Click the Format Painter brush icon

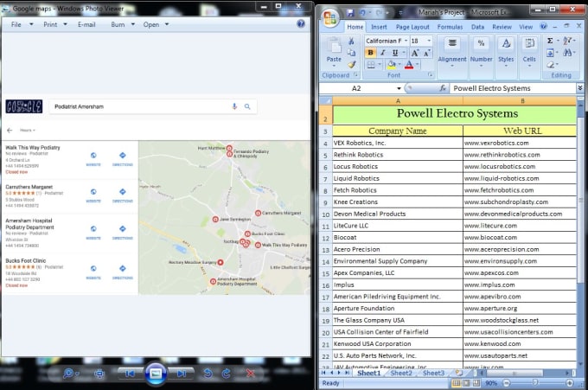(x=351, y=65)
